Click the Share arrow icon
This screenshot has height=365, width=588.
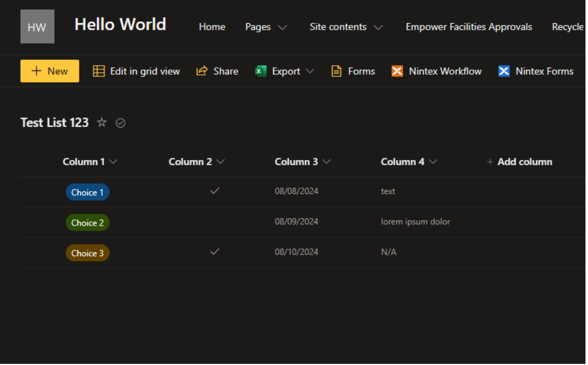[202, 71]
